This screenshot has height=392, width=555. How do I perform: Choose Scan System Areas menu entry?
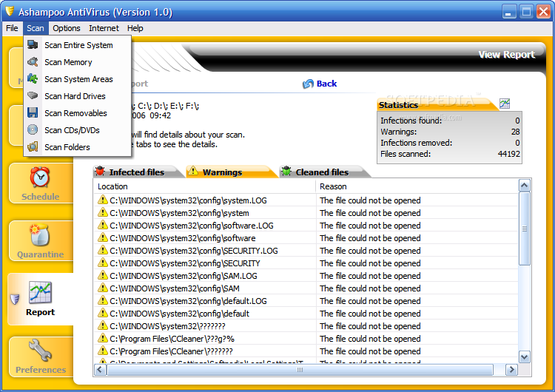pyautogui.click(x=78, y=79)
